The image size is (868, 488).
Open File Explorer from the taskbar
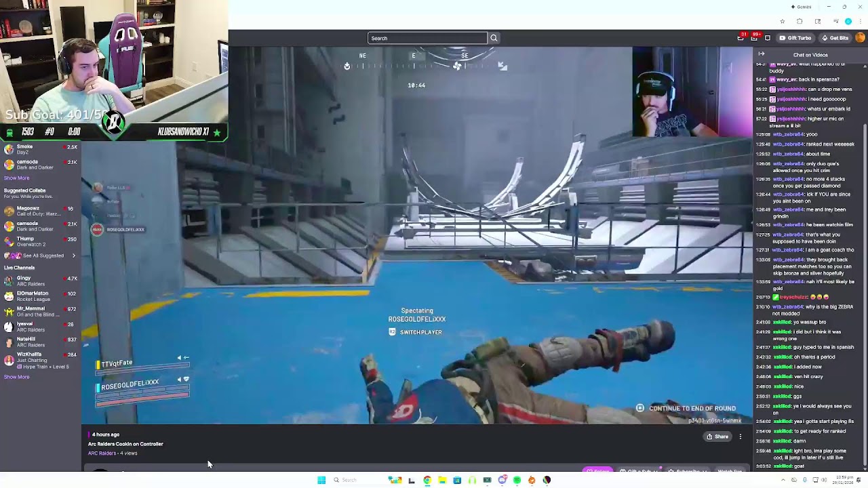click(442, 480)
